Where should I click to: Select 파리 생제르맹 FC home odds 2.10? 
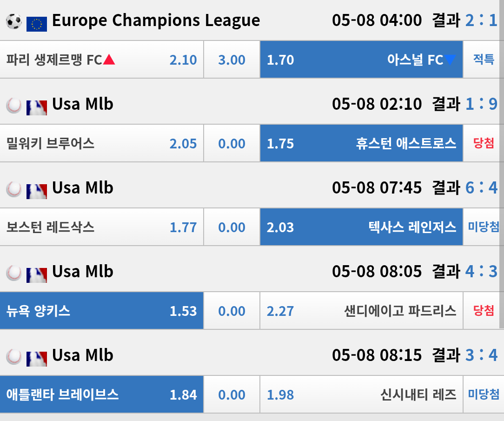[x=101, y=60]
